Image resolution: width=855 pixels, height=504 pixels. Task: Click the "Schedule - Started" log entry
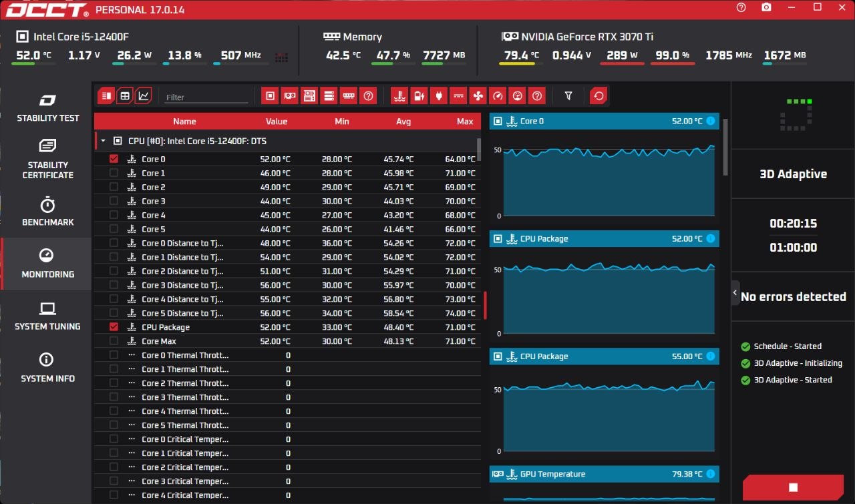[x=788, y=346]
